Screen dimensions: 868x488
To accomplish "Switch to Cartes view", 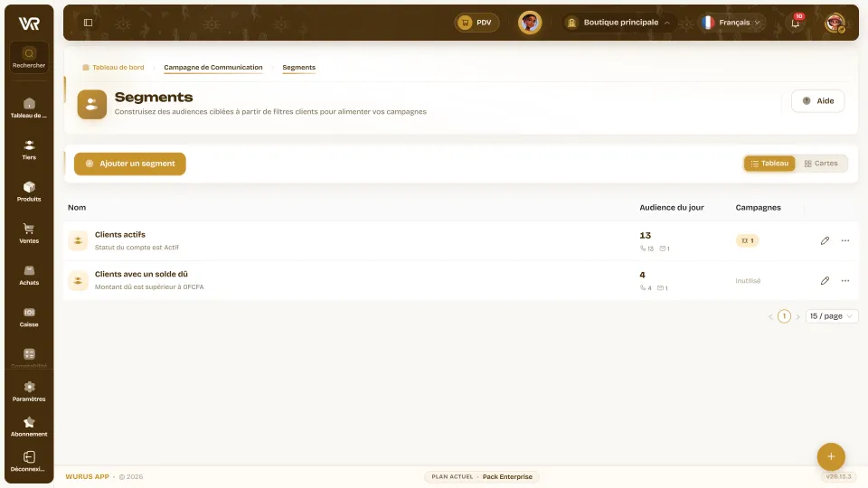I will pyautogui.click(x=821, y=164).
